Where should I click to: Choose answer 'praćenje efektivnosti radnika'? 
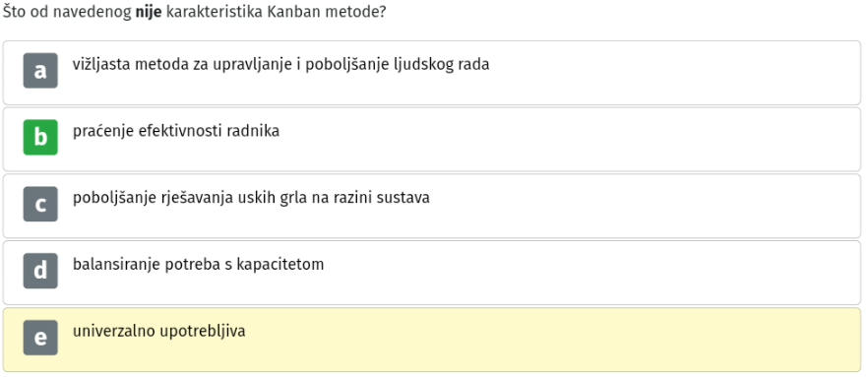tap(176, 131)
